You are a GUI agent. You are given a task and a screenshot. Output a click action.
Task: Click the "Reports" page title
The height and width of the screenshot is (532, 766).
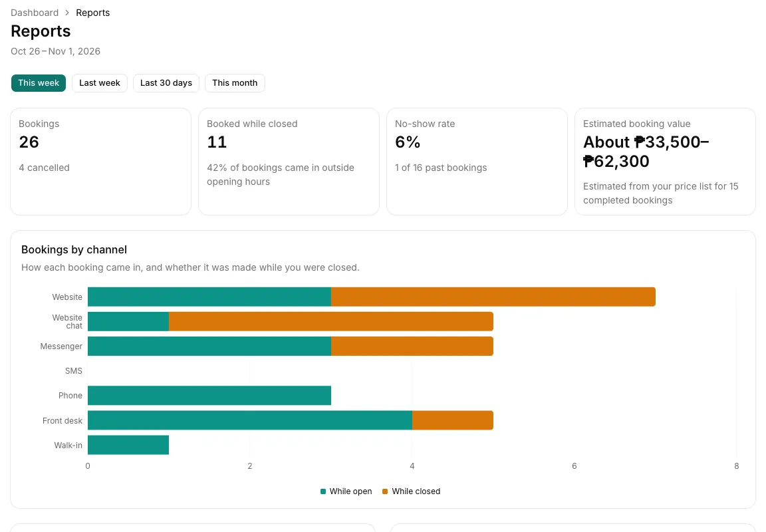point(41,31)
